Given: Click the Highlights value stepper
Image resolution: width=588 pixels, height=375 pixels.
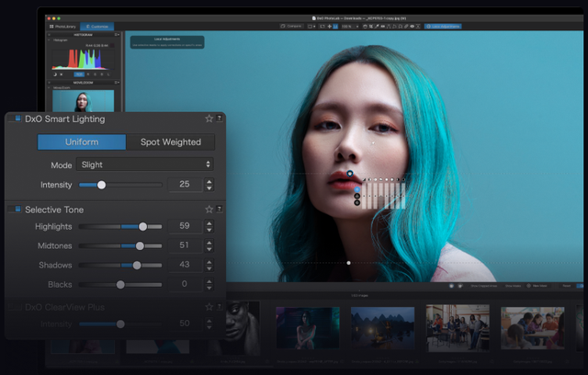Looking at the screenshot, I should point(209,226).
